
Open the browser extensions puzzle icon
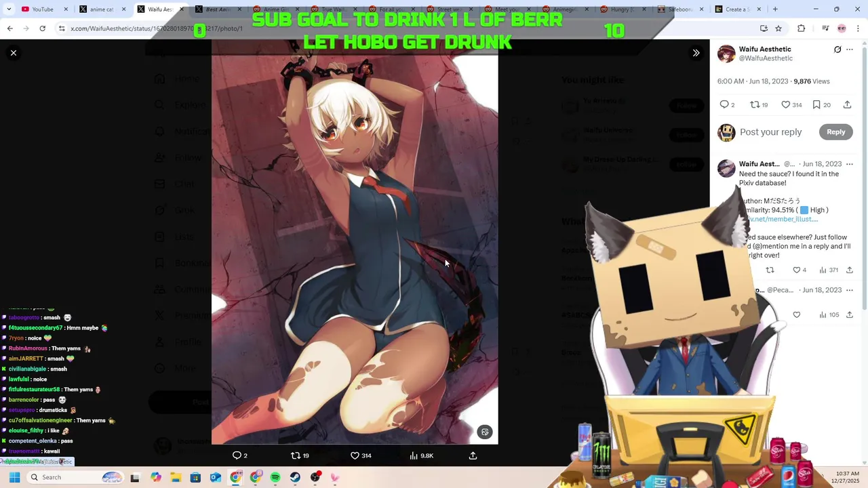pyautogui.click(x=802, y=28)
